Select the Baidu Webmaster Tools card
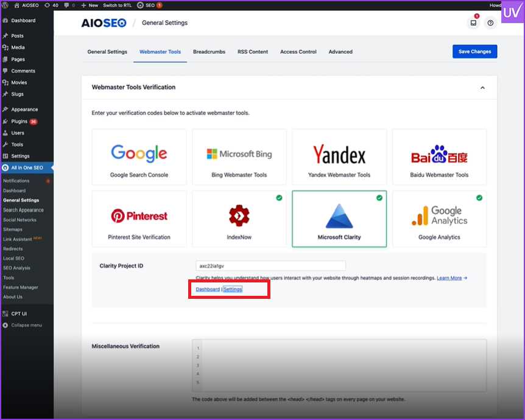 pyautogui.click(x=439, y=157)
